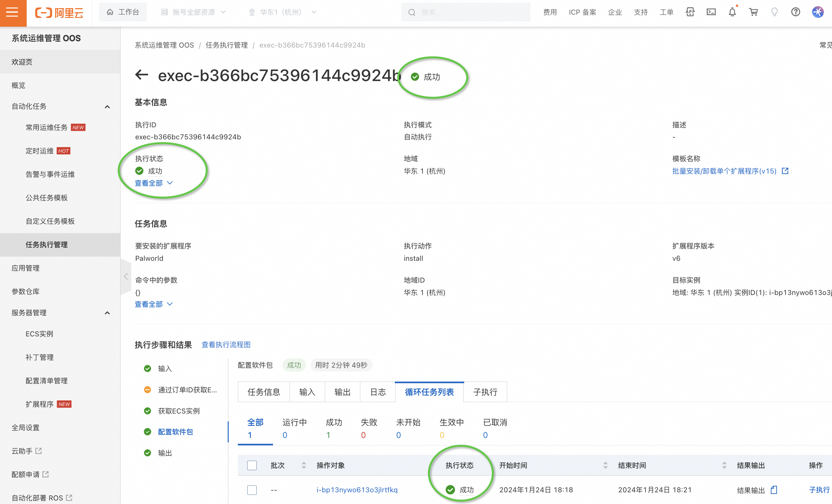The image size is (832, 504).
Task: Toggle the top-level select all checkbox
Action: pyautogui.click(x=251, y=466)
